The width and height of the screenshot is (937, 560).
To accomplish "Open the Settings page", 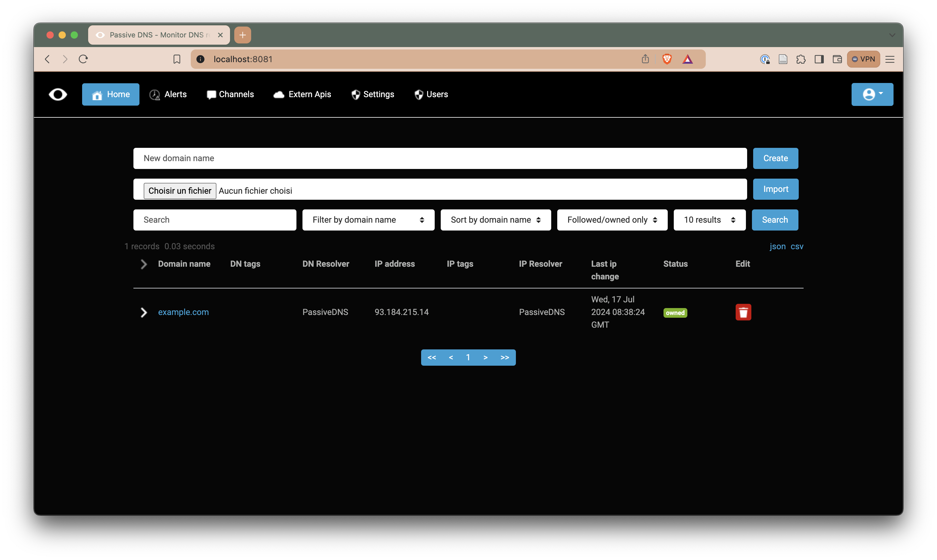I will point(373,94).
